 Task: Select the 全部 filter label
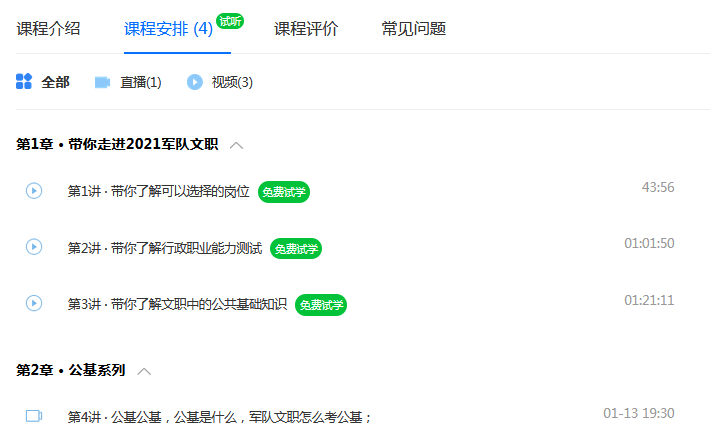(55, 82)
